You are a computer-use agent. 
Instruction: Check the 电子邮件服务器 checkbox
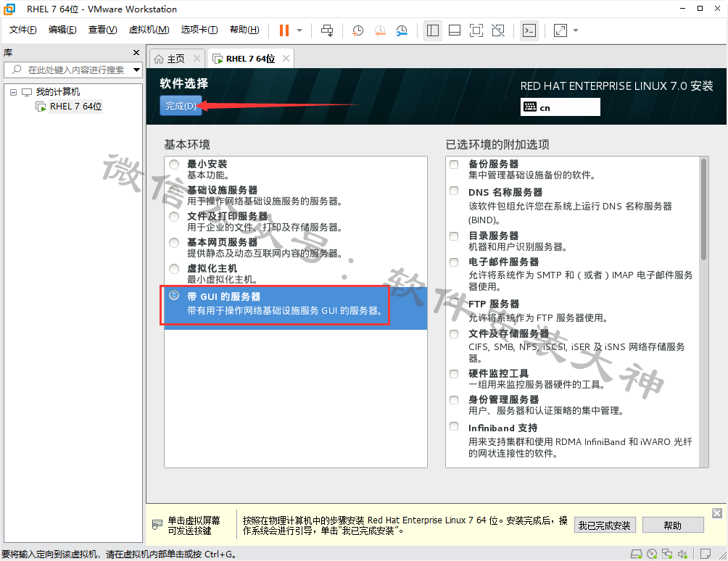pos(454,262)
